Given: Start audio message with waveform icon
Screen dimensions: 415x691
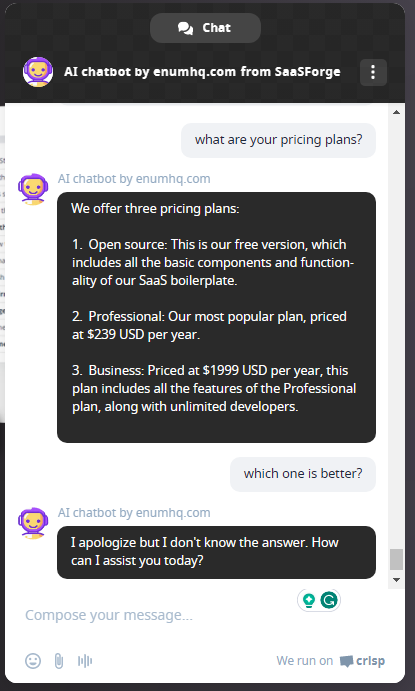Looking at the screenshot, I should pos(85,661).
